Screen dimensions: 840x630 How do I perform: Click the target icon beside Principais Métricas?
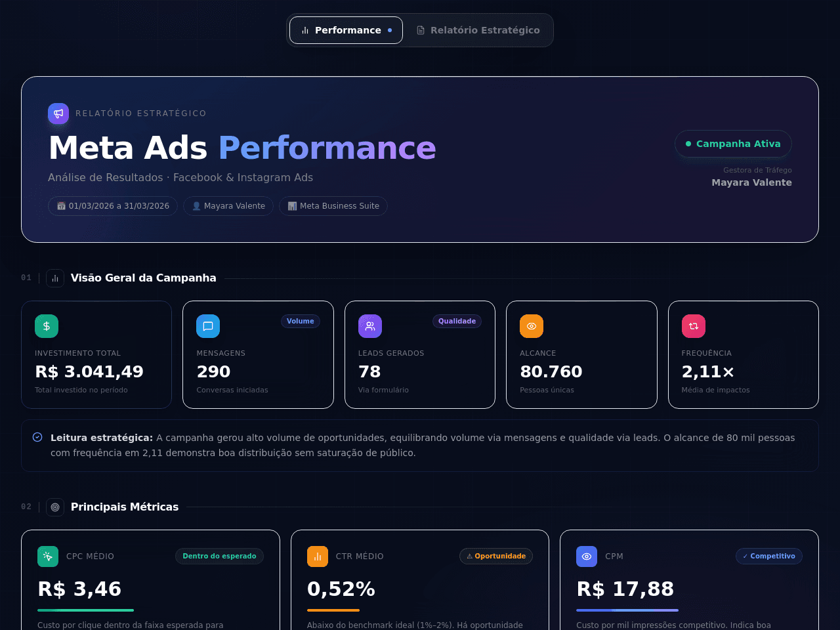point(55,507)
